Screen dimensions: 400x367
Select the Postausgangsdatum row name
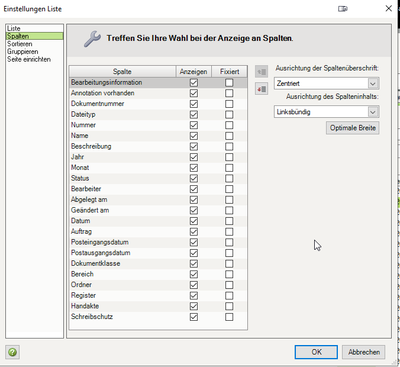point(101,253)
